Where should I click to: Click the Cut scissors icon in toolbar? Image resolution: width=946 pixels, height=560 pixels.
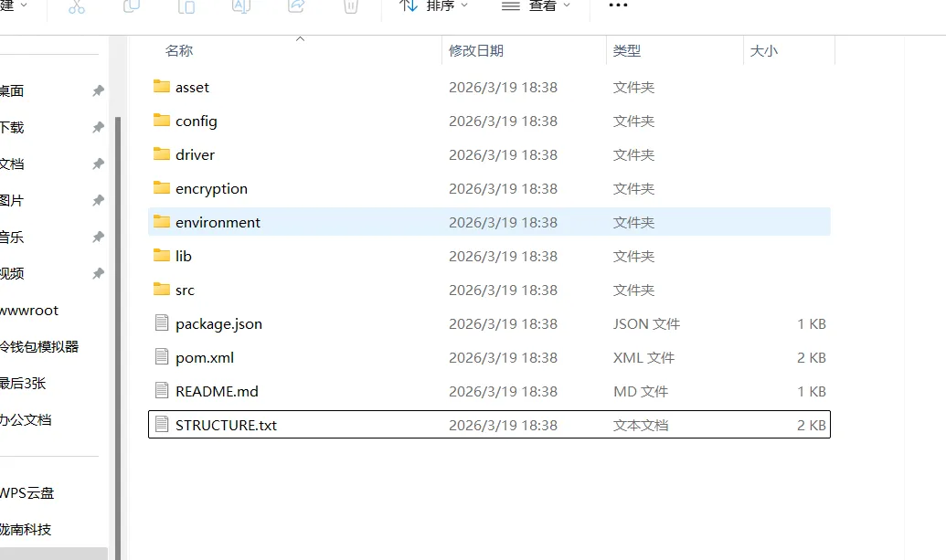point(77,6)
